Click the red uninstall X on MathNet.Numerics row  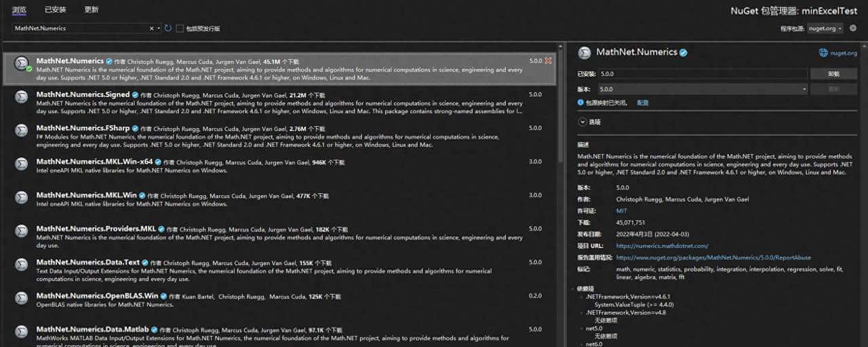[548, 61]
